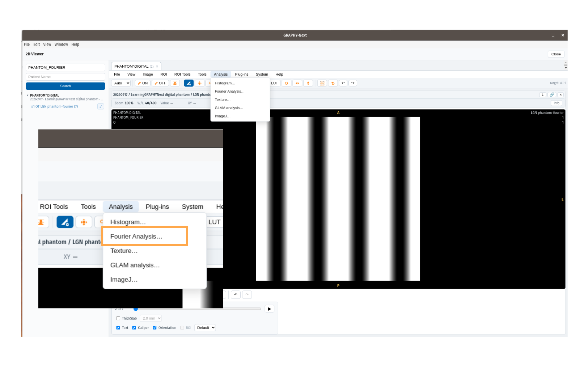The height and width of the screenshot is (366, 588).
Task: Open the Plug-ins menu
Action: coord(242,75)
